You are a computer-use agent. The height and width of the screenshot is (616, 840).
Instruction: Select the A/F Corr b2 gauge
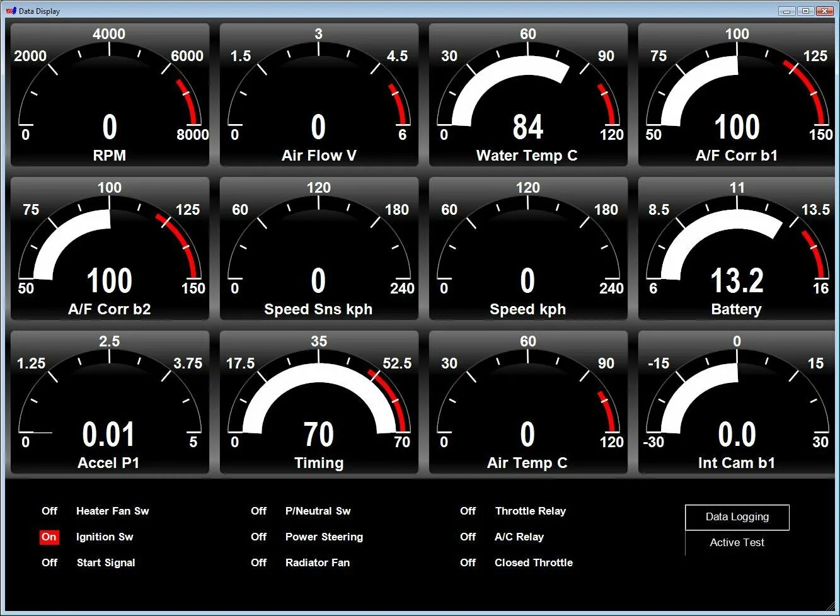point(110,249)
